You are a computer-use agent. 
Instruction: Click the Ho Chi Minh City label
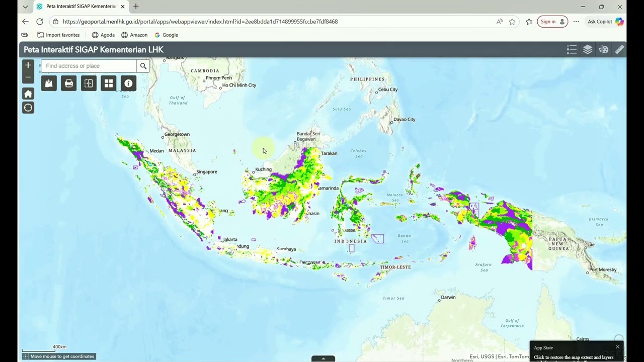pyautogui.click(x=239, y=85)
